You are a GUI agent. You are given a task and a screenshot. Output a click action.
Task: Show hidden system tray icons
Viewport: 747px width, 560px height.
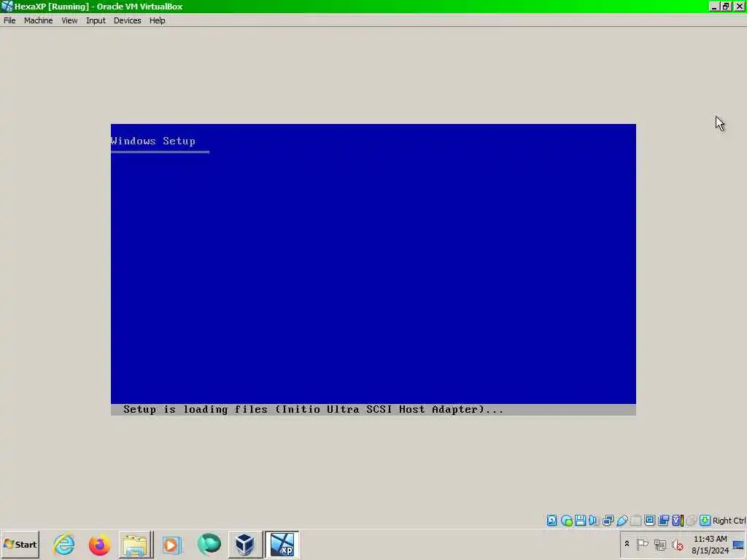tap(627, 544)
